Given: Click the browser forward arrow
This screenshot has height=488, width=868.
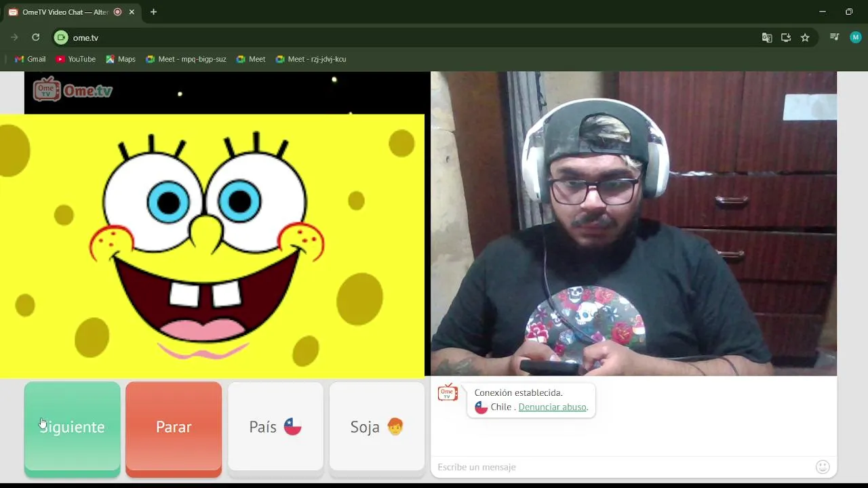Looking at the screenshot, I should pyautogui.click(x=14, y=37).
